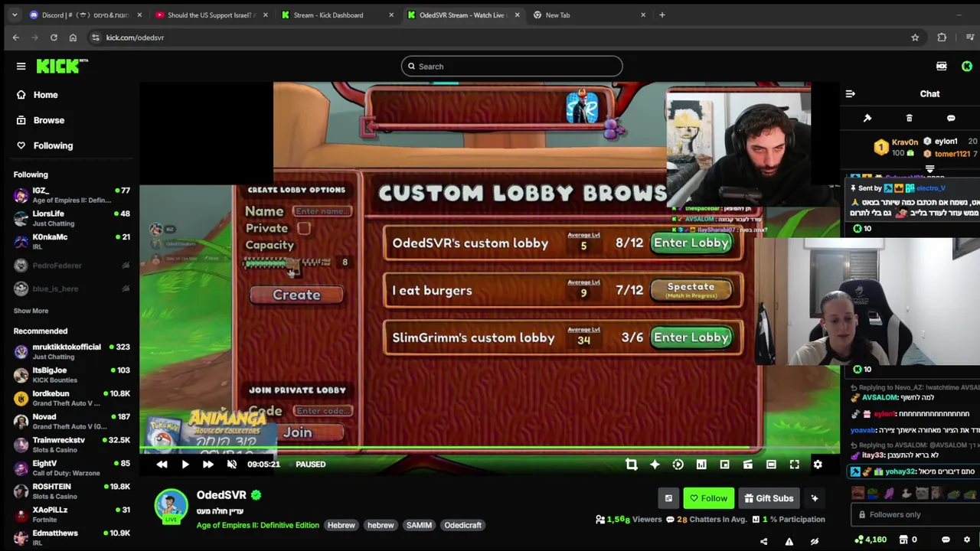Follow OdedSVR channel
Image resolution: width=980 pixels, height=551 pixels.
pos(709,498)
